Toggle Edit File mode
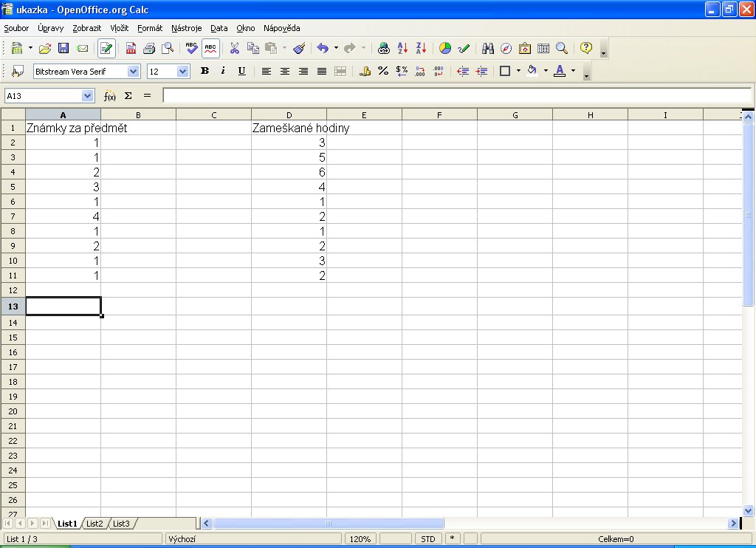 106,48
